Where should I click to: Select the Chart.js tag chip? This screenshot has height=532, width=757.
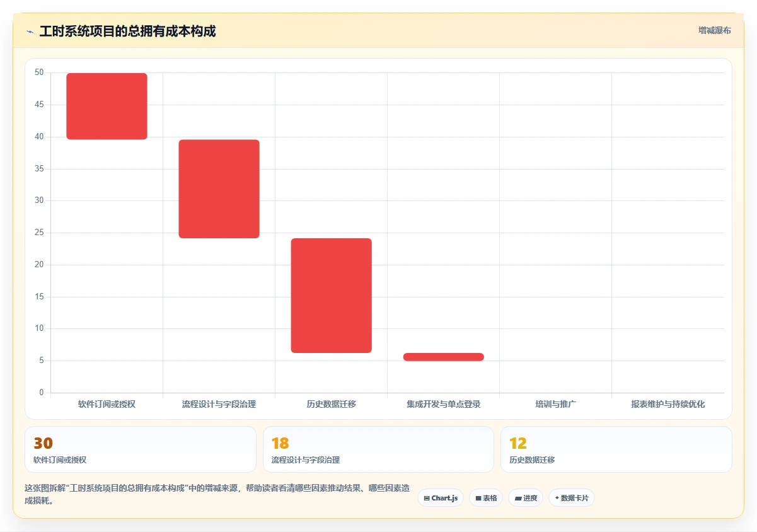click(441, 498)
